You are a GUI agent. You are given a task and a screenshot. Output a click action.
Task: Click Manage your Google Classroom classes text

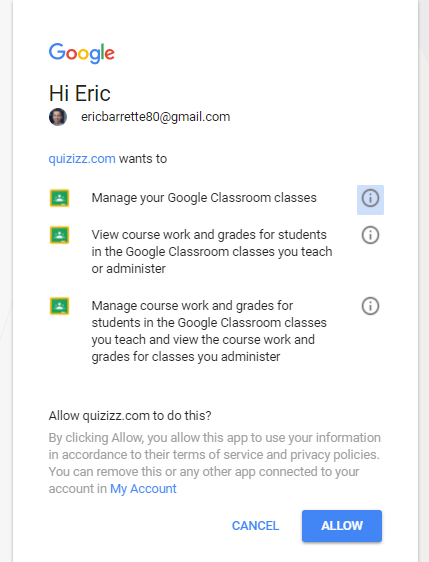(204, 198)
